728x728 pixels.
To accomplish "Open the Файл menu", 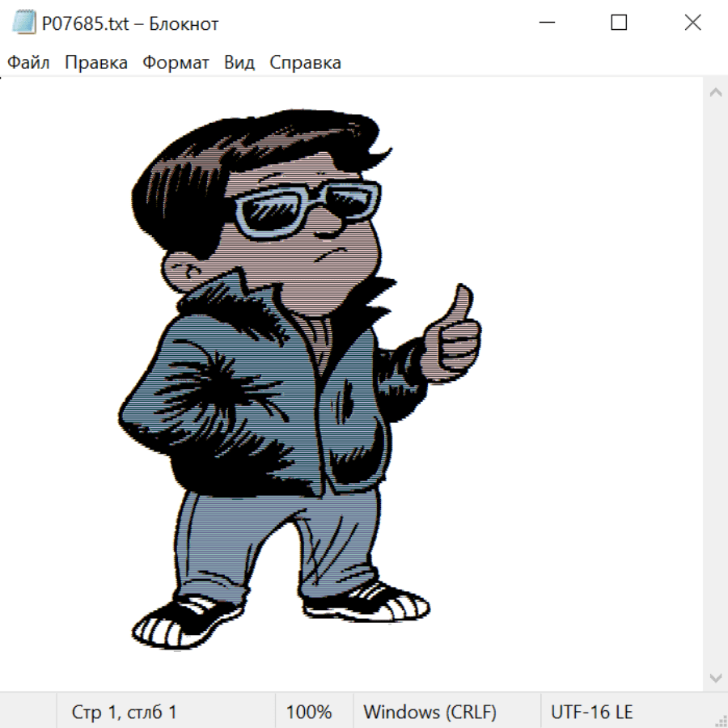I will pyautogui.click(x=28, y=63).
